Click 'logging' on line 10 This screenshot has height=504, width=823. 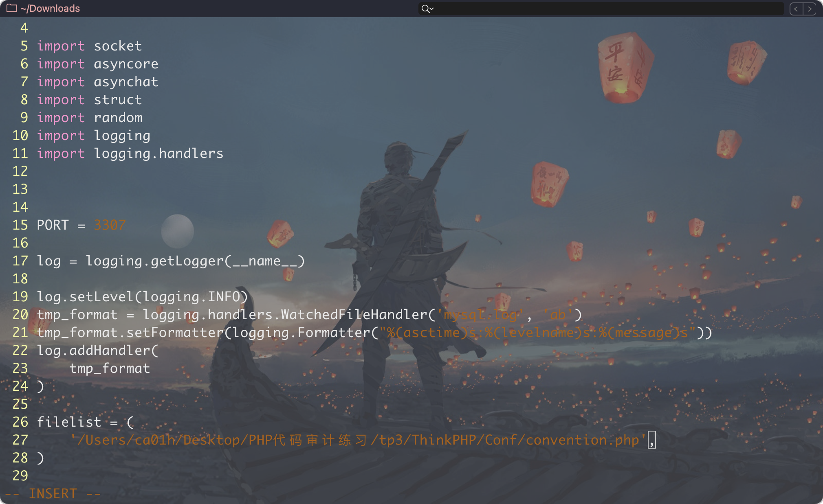(122, 136)
